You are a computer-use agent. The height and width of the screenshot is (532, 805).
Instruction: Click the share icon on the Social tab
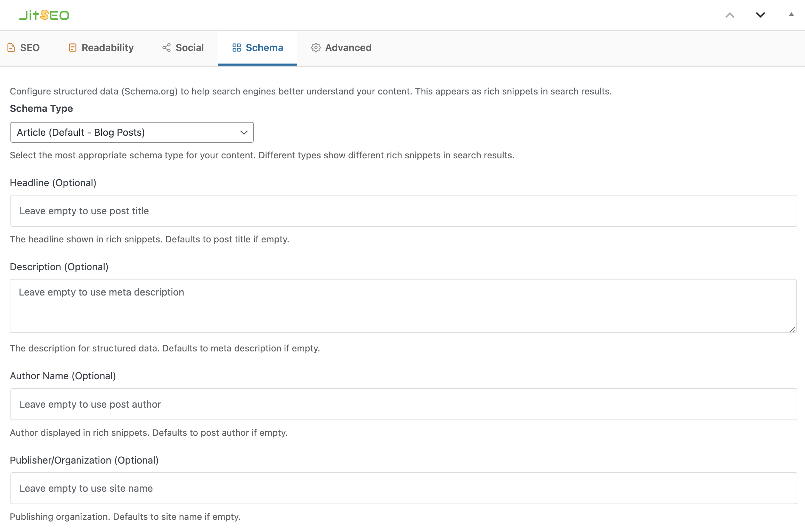coord(166,48)
